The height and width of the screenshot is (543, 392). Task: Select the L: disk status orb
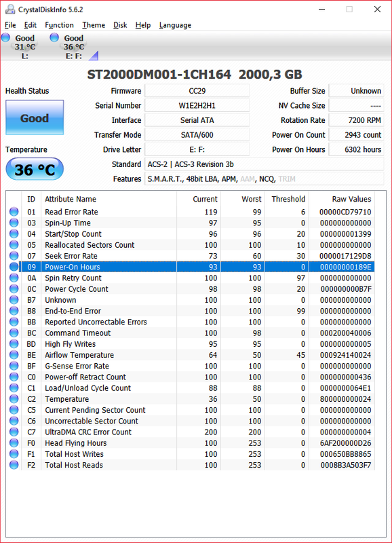click(6, 37)
